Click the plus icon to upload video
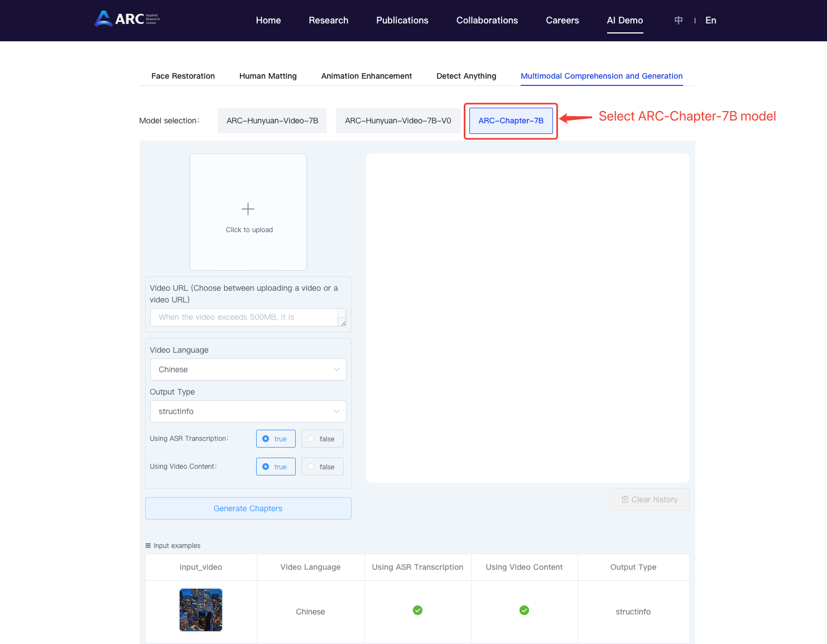Screen dimensions: 827x644 248,209
